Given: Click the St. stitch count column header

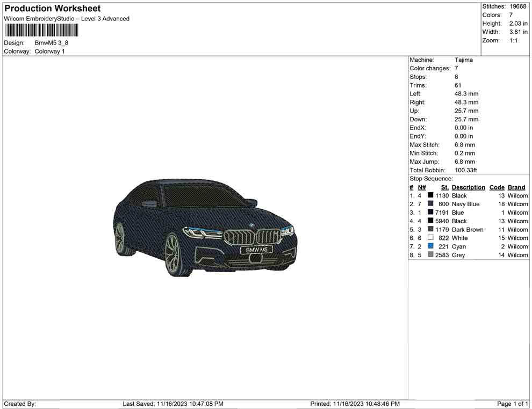Looking at the screenshot, I should [444, 187].
